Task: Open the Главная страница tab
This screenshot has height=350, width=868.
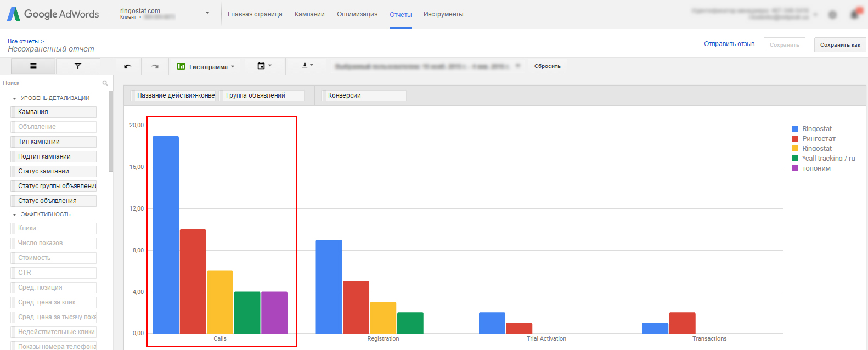Action: (255, 14)
